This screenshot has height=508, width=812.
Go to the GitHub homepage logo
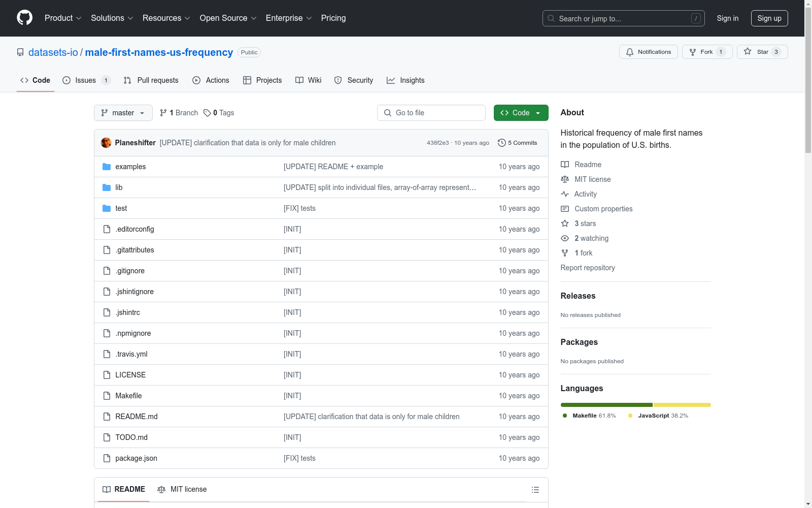coord(24,18)
